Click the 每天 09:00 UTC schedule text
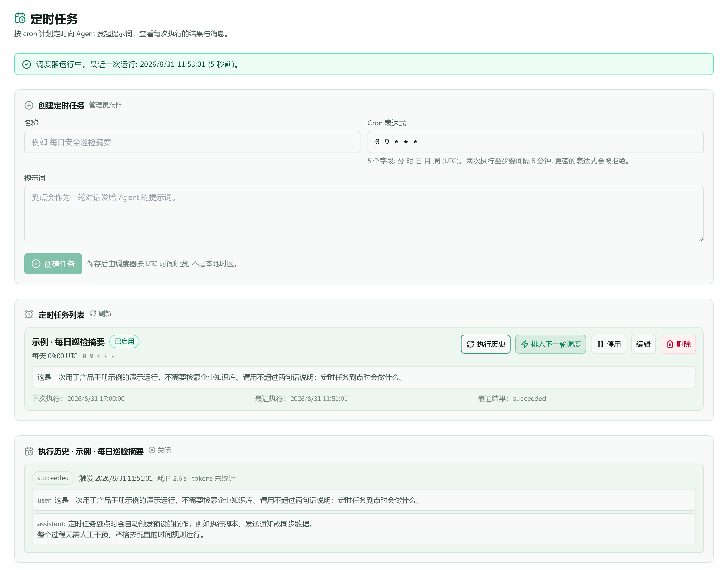 point(55,356)
